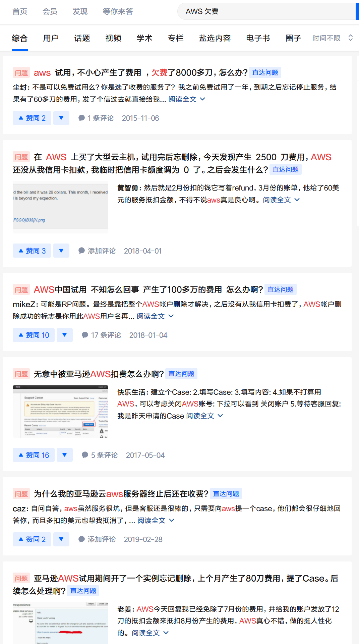Switch to the 圈子 search tab
Image resolution: width=359 pixels, height=644 pixels.
click(x=293, y=38)
